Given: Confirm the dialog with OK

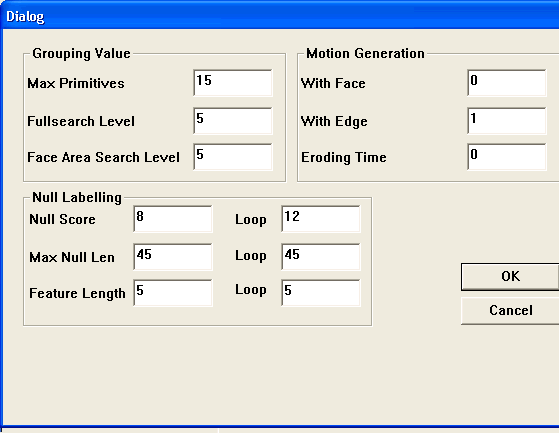Looking at the screenshot, I should click(510, 277).
